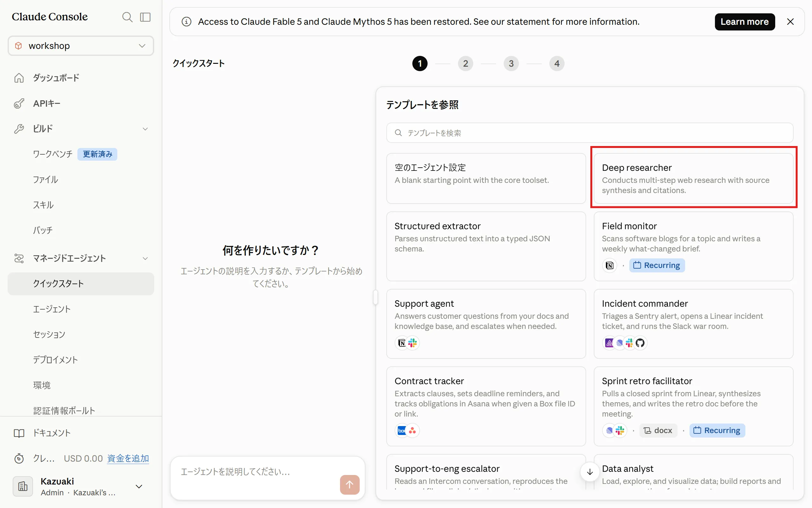
Task: Open エージェント in the sidebar
Action: (x=81, y=309)
